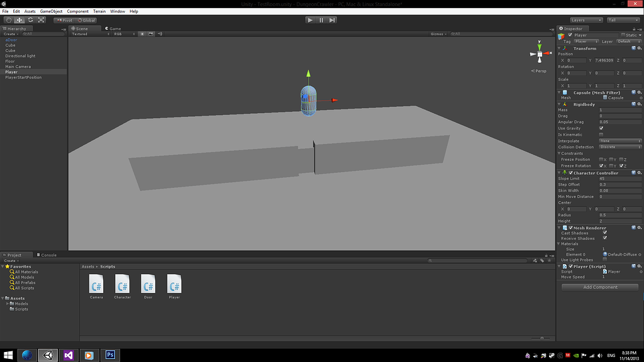Select the Scale tool
The width and height of the screenshot is (644, 362).
(41, 19)
